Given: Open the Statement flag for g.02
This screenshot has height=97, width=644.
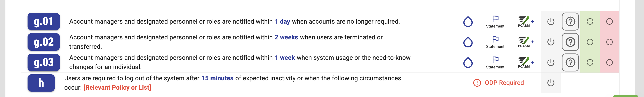Looking at the screenshot, I should pos(495,42).
